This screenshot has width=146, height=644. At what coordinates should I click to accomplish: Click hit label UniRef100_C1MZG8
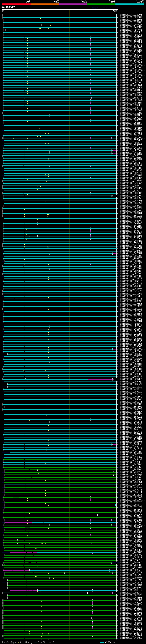[x=131, y=22]
